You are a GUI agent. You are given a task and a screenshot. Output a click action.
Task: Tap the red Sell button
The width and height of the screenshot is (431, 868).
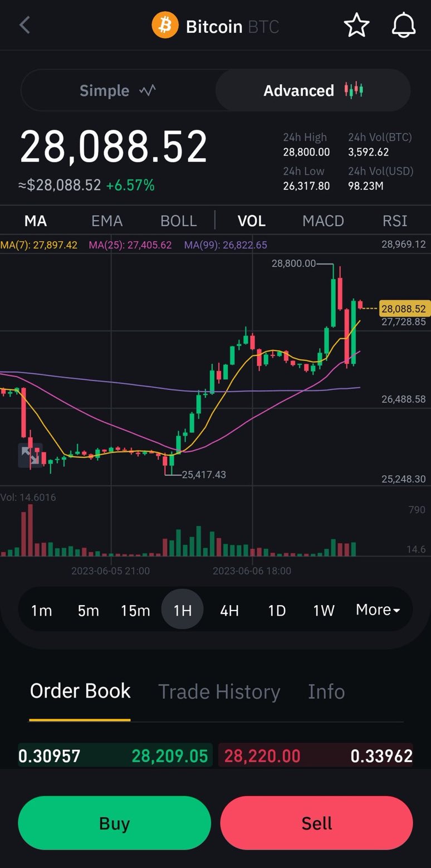tap(317, 823)
